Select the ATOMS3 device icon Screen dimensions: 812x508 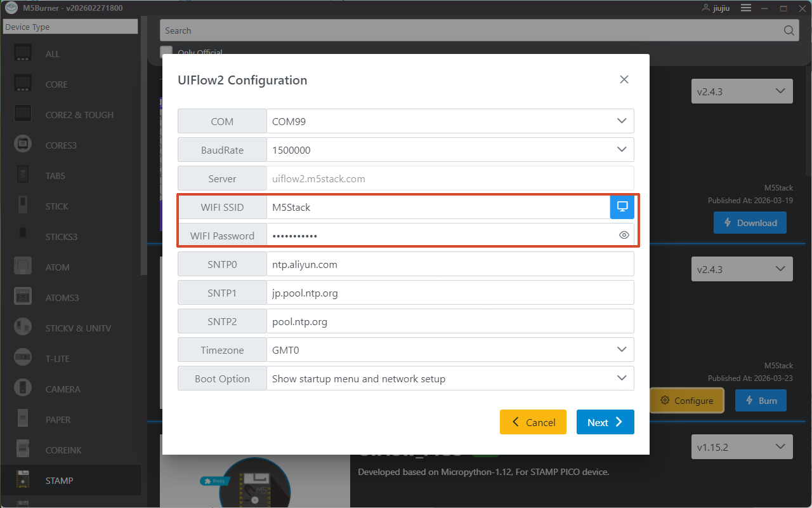pyautogui.click(x=23, y=297)
